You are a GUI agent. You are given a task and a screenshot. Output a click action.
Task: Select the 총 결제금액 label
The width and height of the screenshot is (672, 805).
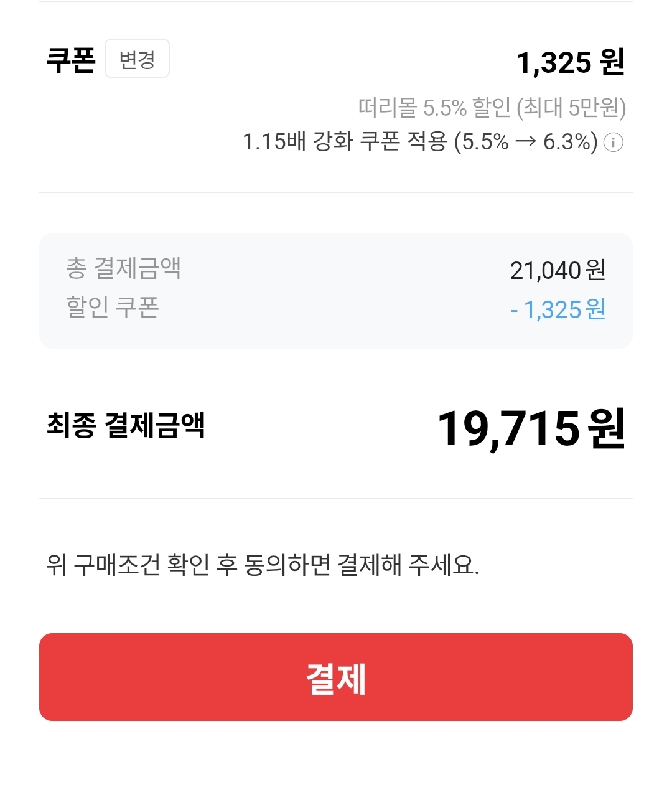coord(123,269)
